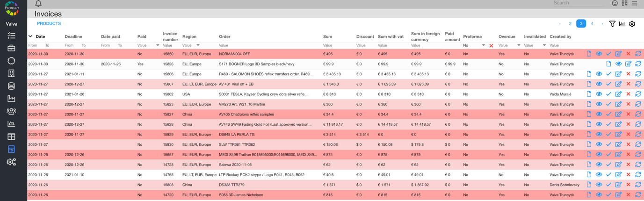Go to page 2

click(570, 24)
